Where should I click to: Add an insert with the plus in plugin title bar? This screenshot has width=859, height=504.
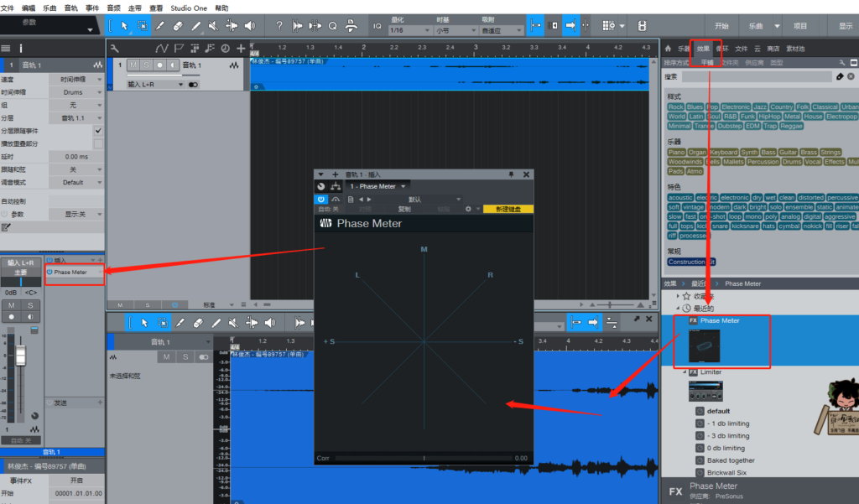click(335, 174)
